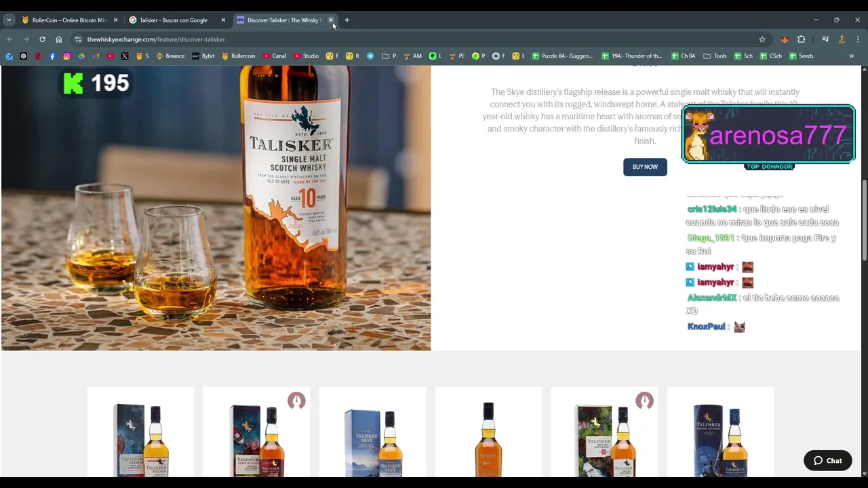Image resolution: width=868 pixels, height=488 pixels.
Task: Open a new browser tab
Action: pyautogui.click(x=347, y=20)
